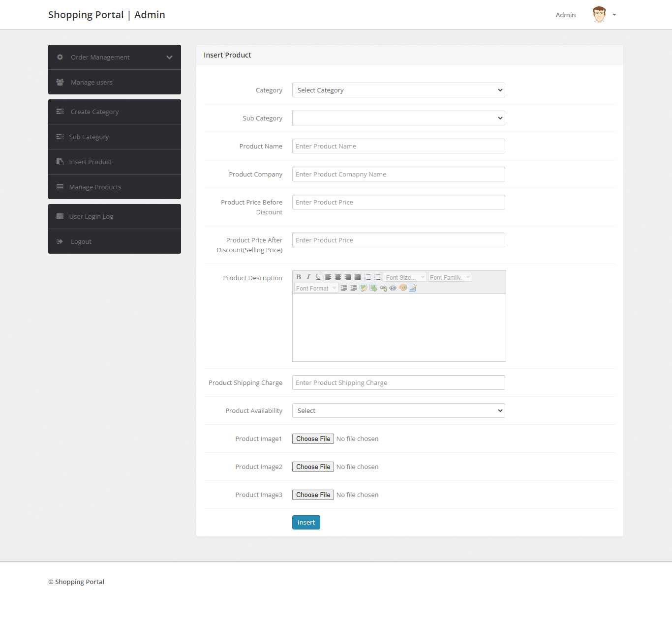This screenshot has width=672, height=617.
Task: Choose File for Product Image1
Action: 312,439
